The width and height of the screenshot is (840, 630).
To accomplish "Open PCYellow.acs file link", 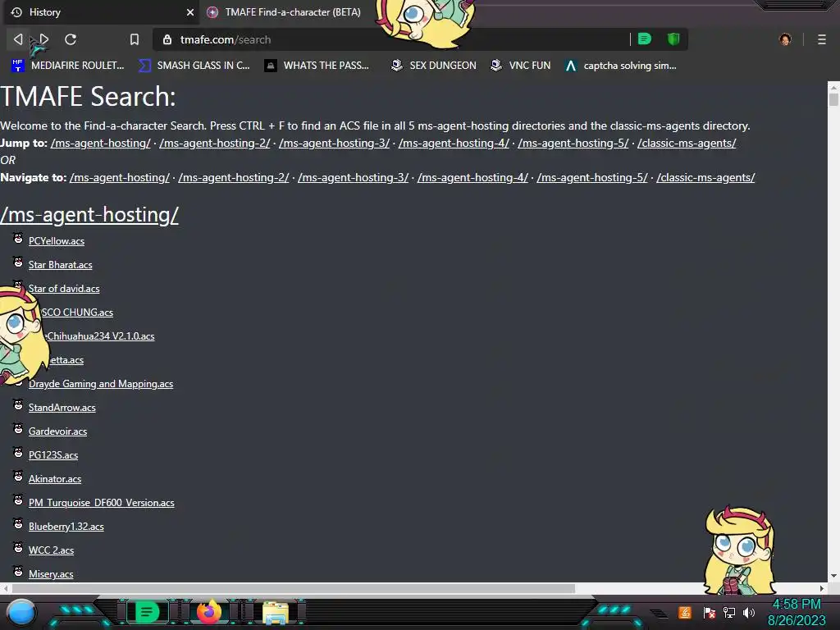I will [x=57, y=241].
